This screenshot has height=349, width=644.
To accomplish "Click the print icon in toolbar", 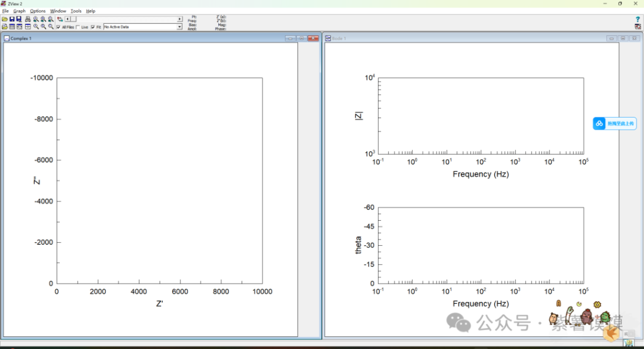I will [28, 19].
